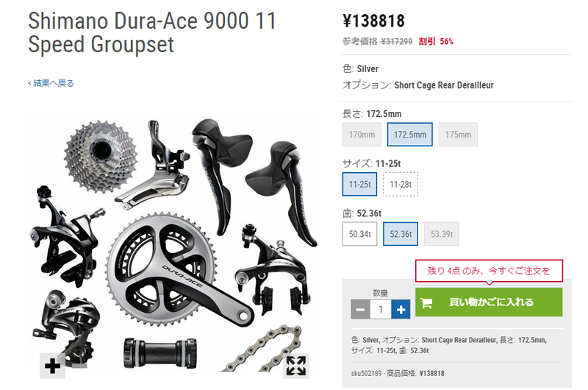Open fullscreen view with expand arrows icon
The height and width of the screenshot is (390, 588).
296,366
